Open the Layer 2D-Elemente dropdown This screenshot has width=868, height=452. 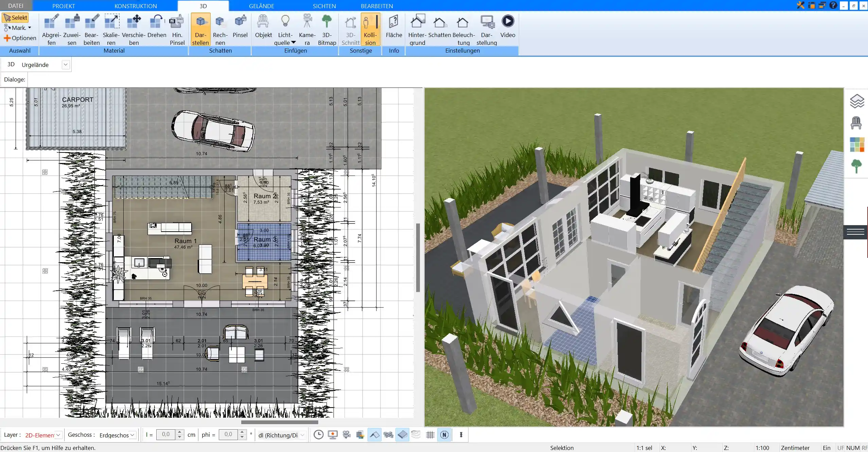(58, 435)
